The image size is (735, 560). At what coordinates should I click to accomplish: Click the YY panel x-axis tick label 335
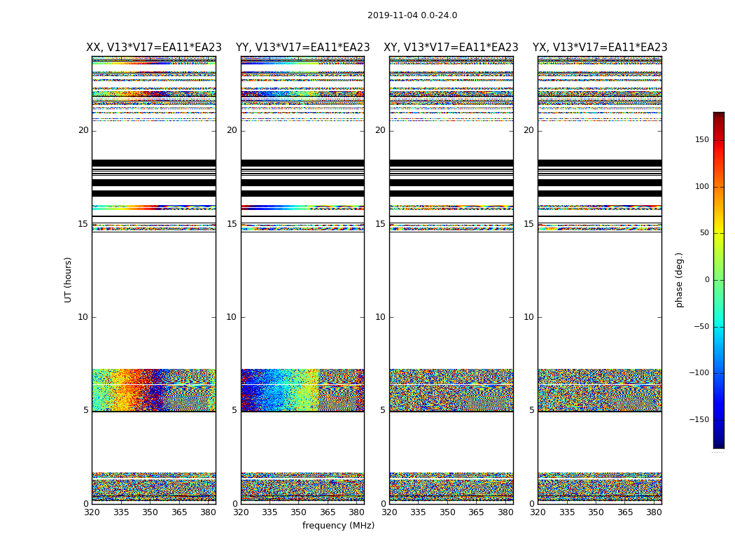(x=269, y=512)
